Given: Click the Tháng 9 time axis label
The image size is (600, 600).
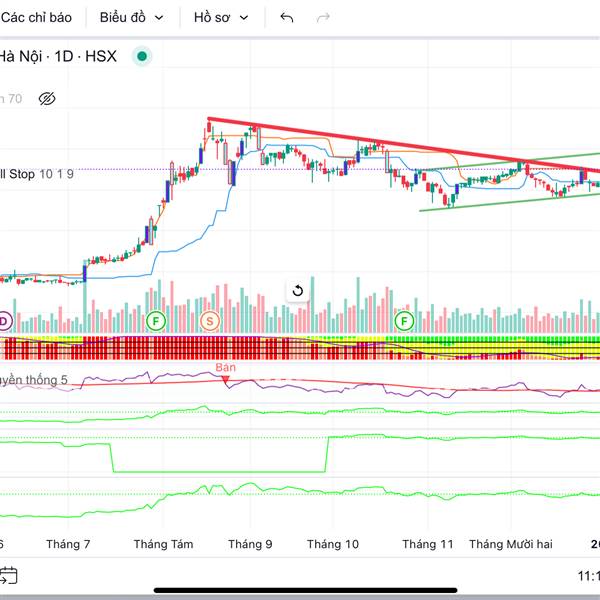Looking at the screenshot, I should [x=250, y=544].
